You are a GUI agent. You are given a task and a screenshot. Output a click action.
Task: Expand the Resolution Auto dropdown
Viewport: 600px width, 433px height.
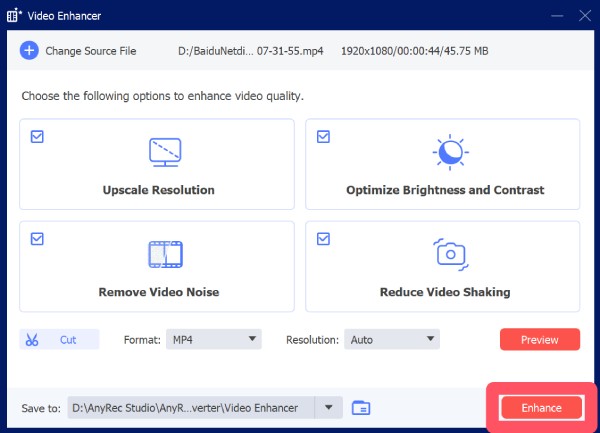click(x=391, y=340)
